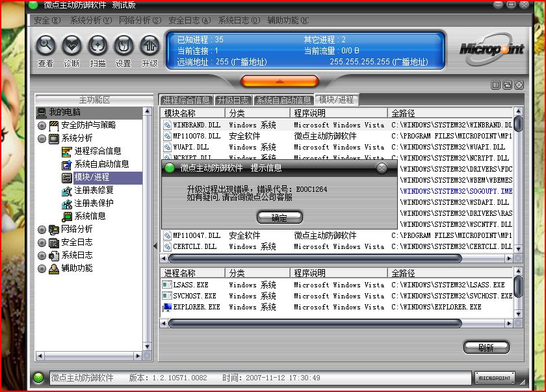Click the 系统信息 tree icon
The image size is (546, 392).
tap(66, 216)
